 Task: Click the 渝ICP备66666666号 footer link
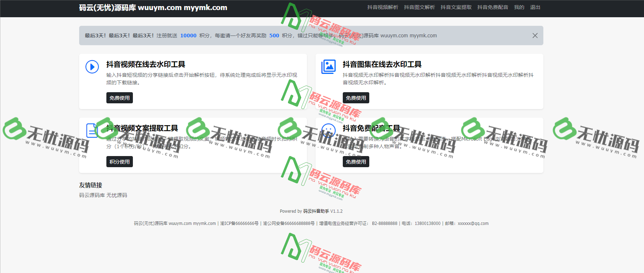point(239,223)
